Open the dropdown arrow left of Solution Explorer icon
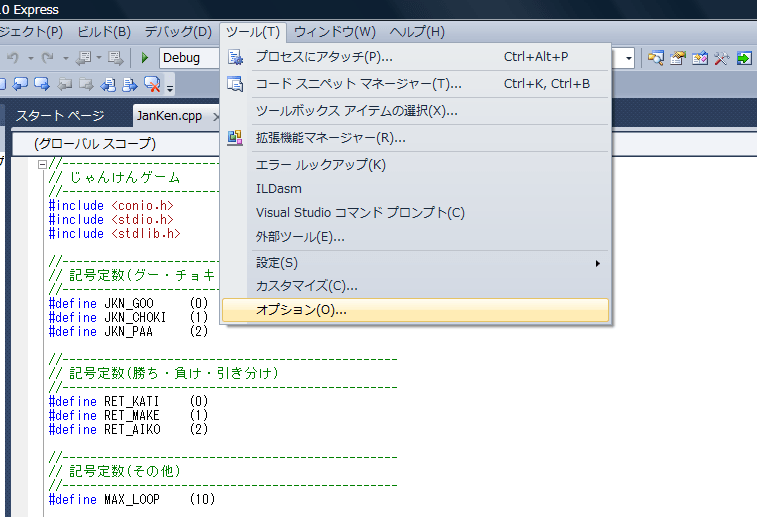 629,58
